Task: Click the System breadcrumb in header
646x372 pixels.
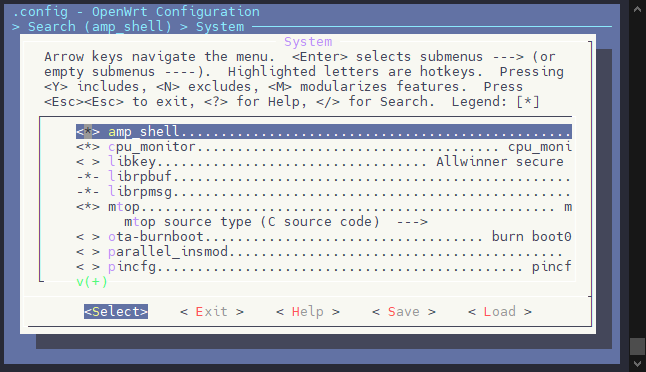Action: point(220,27)
